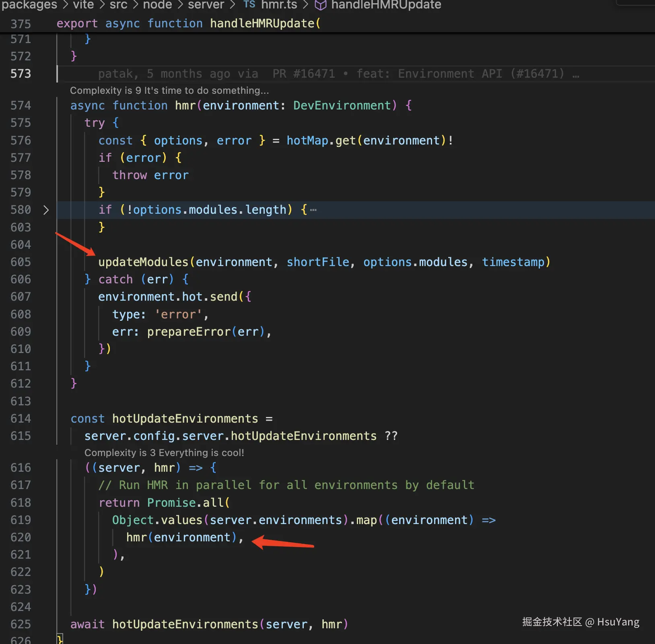Click line number 620 in the gutter
Image resolution: width=655 pixels, height=644 pixels.
click(21, 537)
